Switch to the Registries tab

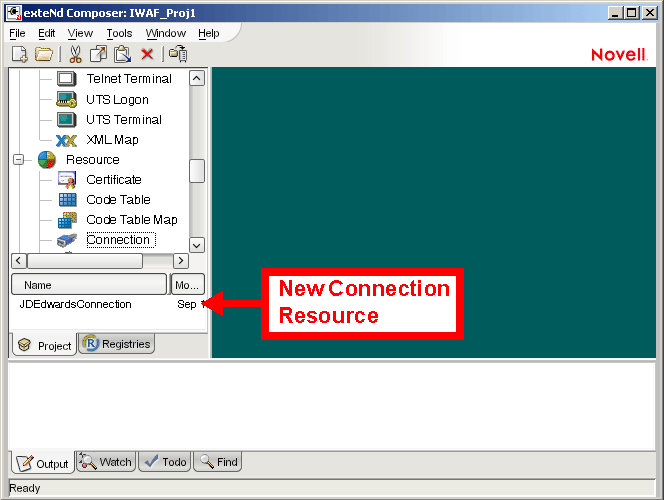[x=116, y=344]
